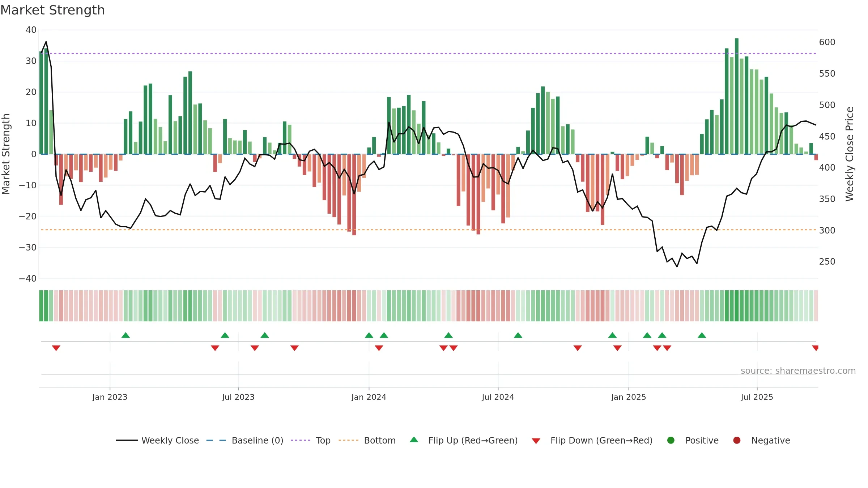The image size is (868, 488).
Task: Click the first flip-down marker before Jan 2023
Action: click(x=56, y=348)
